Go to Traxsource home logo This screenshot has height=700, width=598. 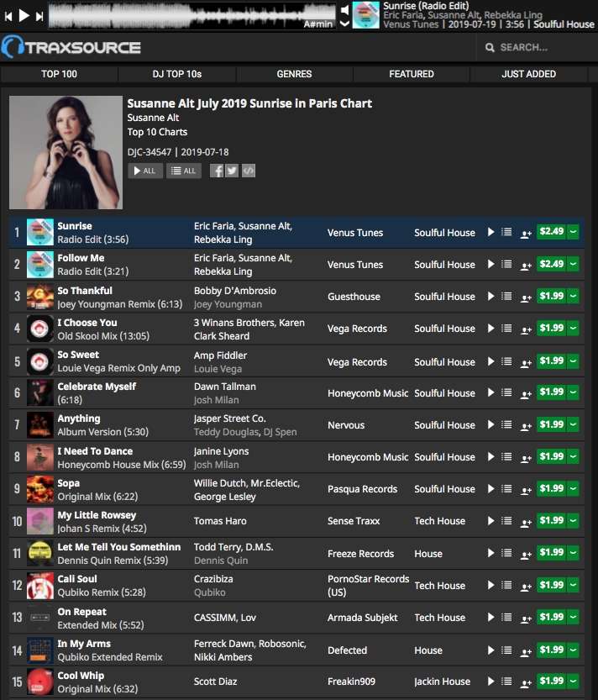tap(71, 47)
